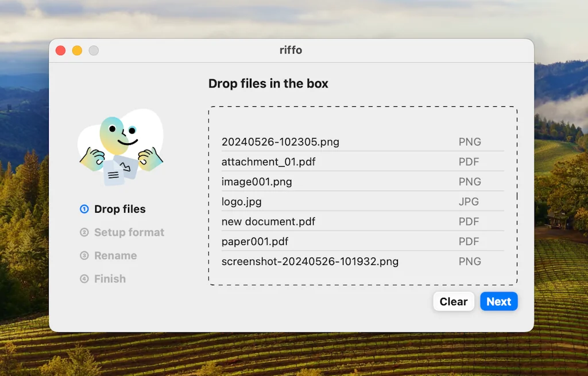Viewport: 588px width, 376px height.
Task: Click inside the dashed file drop box
Action: pyautogui.click(x=363, y=121)
